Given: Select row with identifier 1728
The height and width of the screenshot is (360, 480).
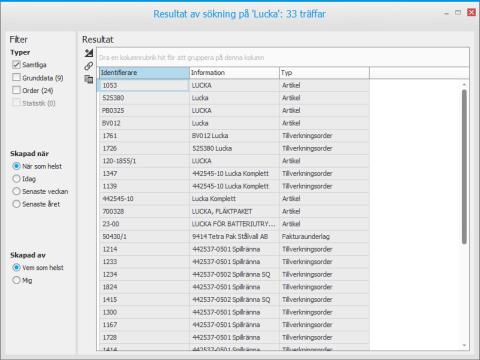Looking at the screenshot, I should pos(234,337).
